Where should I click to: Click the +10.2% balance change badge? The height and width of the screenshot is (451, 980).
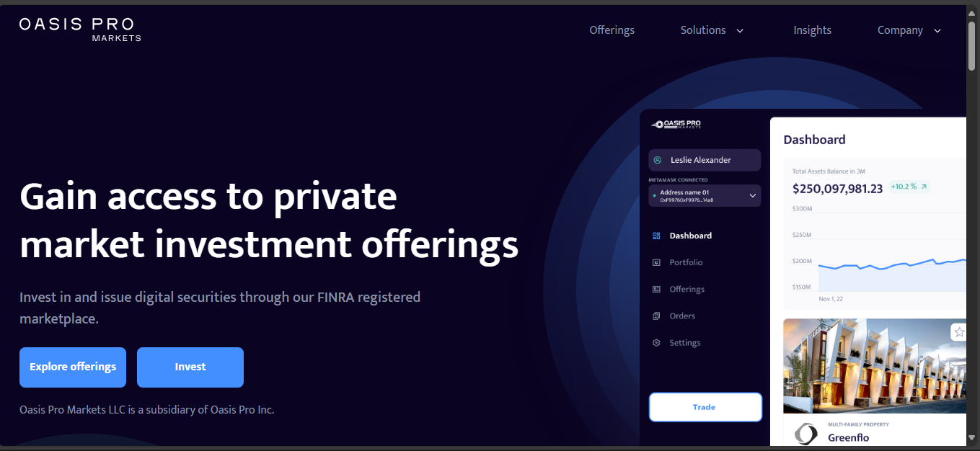[x=909, y=187]
